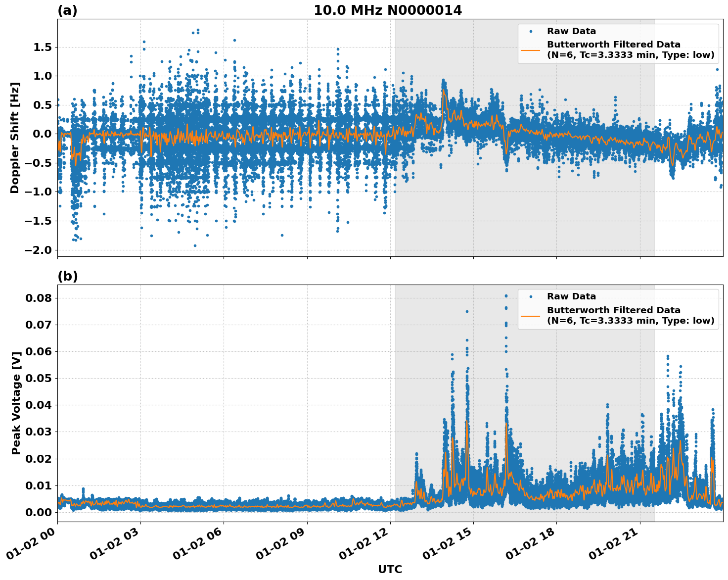
Task: Expand the legend box in panel (a)
Action: (618, 42)
